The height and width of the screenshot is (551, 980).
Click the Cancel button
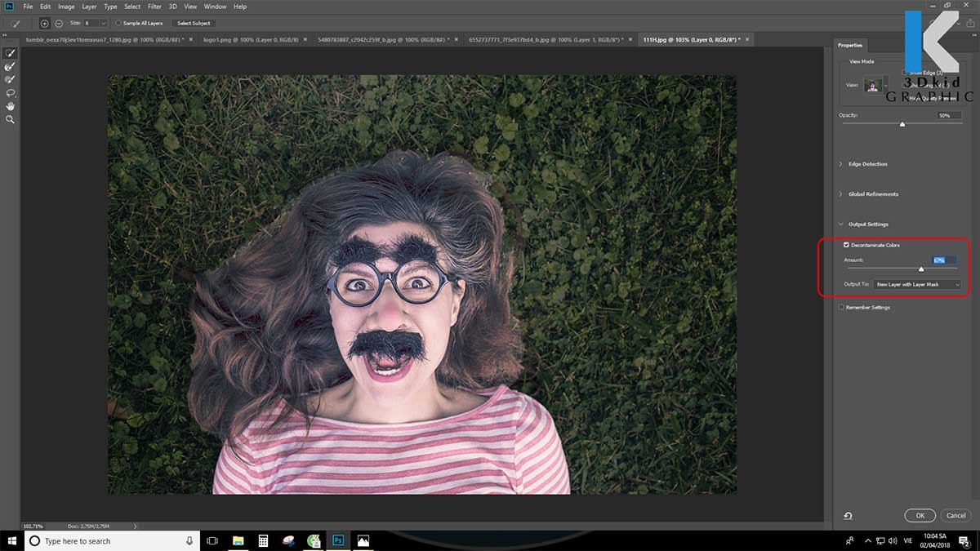(955, 515)
